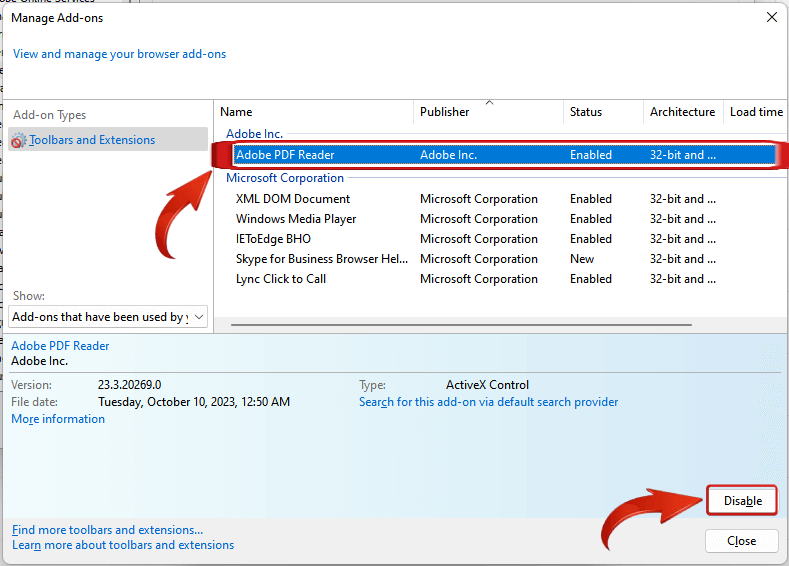Image resolution: width=789 pixels, height=566 pixels.
Task: Open the Show add-ons dropdown
Action: [x=108, y=317]
